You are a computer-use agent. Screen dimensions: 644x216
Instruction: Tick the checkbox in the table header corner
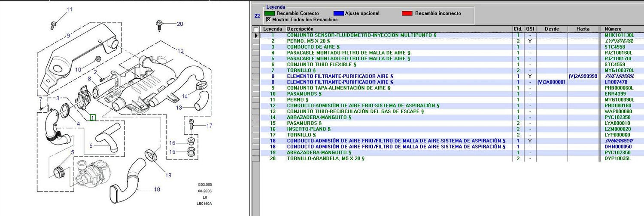click(256, 29)
